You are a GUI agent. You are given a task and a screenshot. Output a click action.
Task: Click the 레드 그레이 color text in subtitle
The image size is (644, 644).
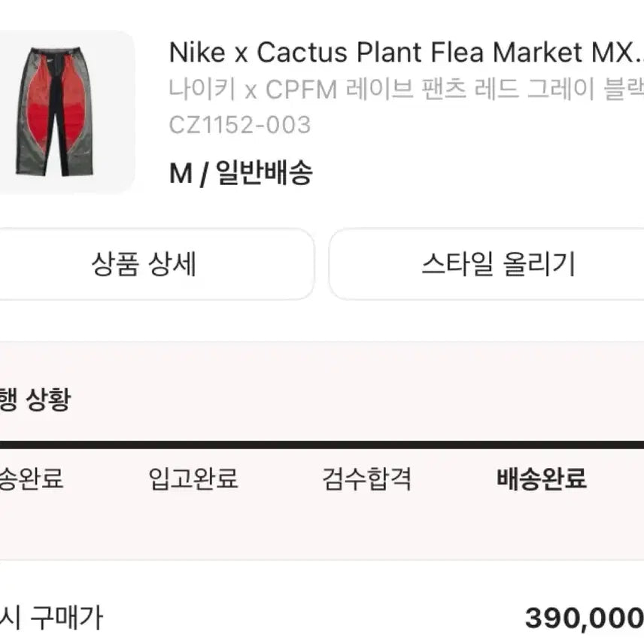[x=535, y=89]
